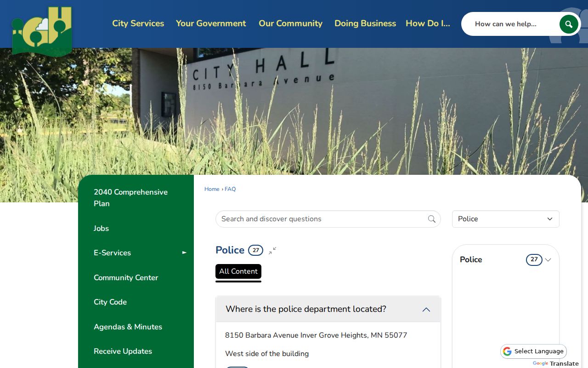Open the Community Center sidebar link
This screenshot has height=368, width=588.
pyautogui.click(x=126, y=277)
